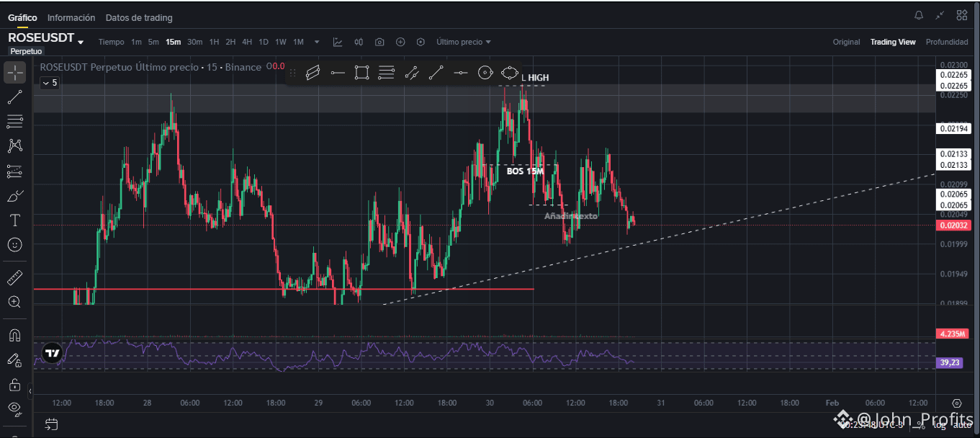
Task: Select the Fib retracement tool in floating toolbar
Action: pyautogui.click(x=387, y=72)
